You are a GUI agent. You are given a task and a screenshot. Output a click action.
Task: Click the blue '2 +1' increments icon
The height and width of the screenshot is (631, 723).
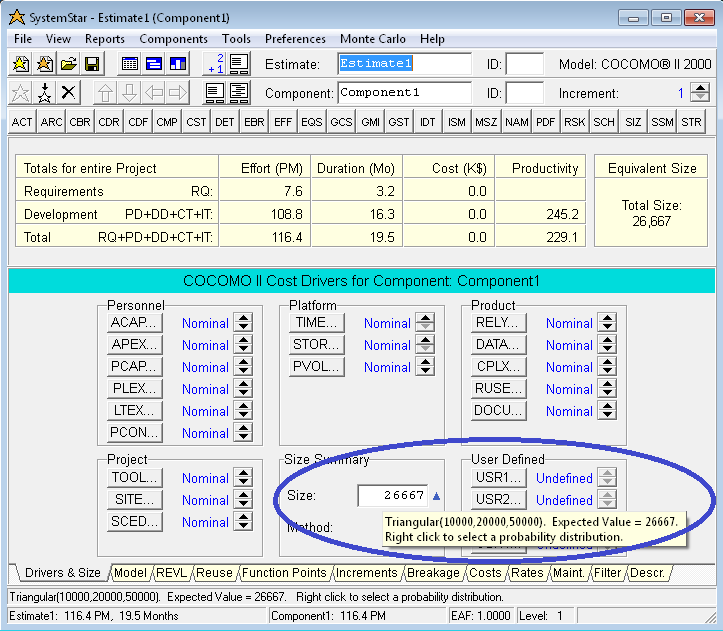[x=215, y=64]
